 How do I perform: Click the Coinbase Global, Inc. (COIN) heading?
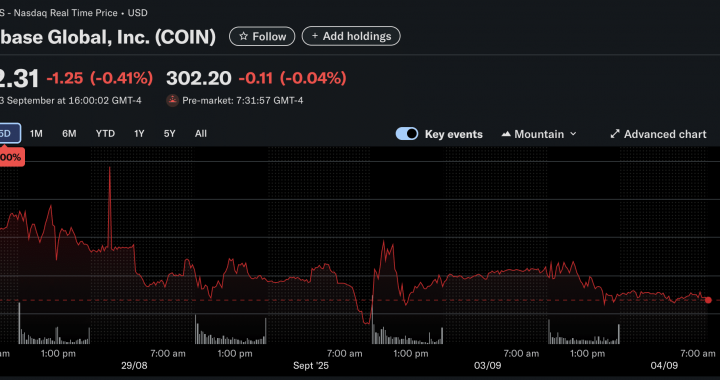107,37
